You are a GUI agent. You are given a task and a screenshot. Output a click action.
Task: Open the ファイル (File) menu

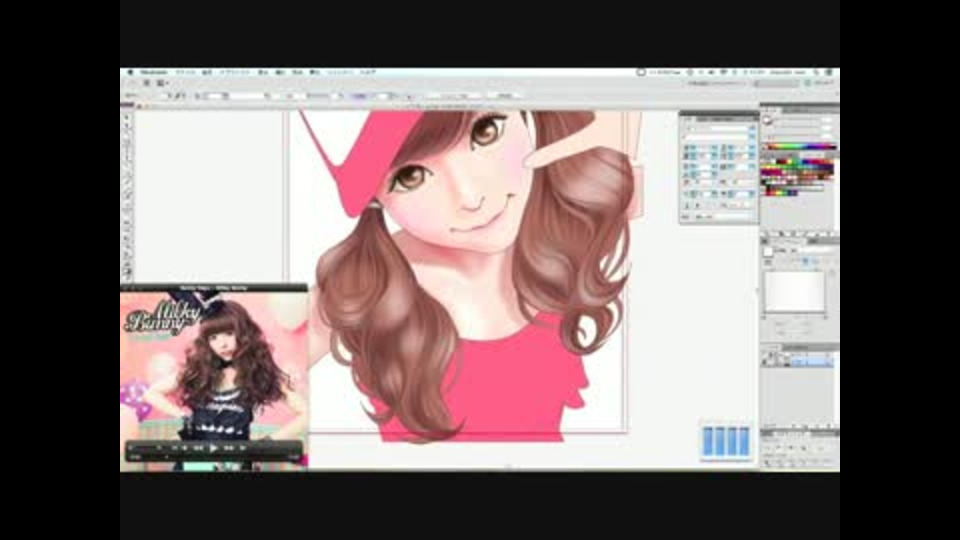click(186, 72)
